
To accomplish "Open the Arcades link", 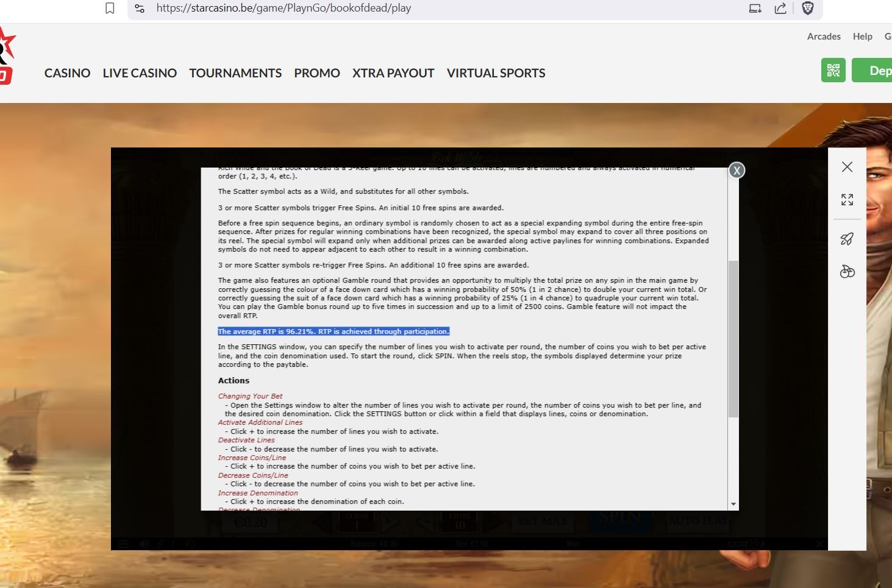I will pyautogui.click(x=824, y=37).
